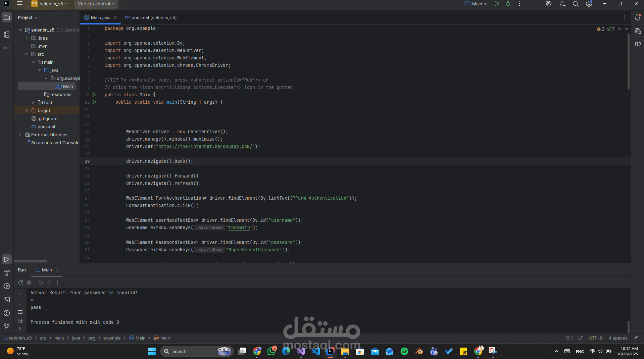Open Spotify from taskbar

404,351
